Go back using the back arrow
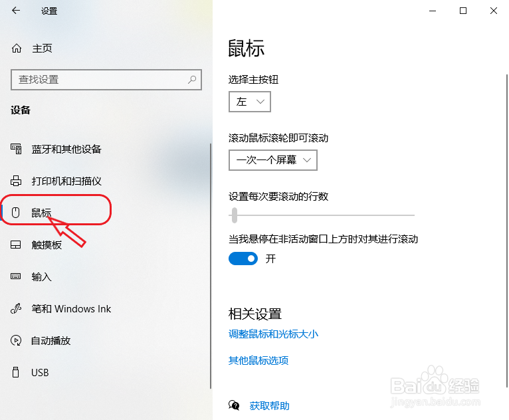The image size is (509, 420). click(16, 11)
